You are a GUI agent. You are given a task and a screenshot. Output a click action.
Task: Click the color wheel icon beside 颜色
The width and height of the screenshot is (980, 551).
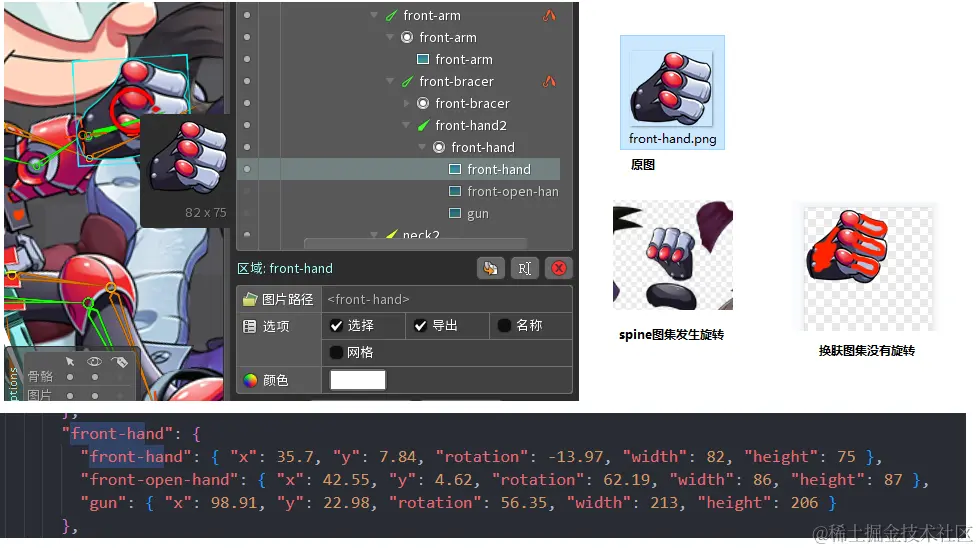click(250, 380)
